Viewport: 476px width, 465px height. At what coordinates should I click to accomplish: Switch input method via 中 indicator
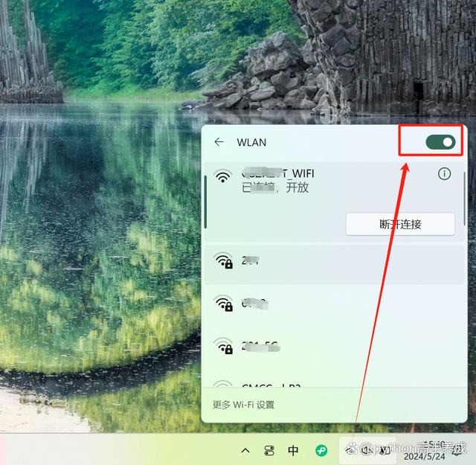click(x=292, y=450)
